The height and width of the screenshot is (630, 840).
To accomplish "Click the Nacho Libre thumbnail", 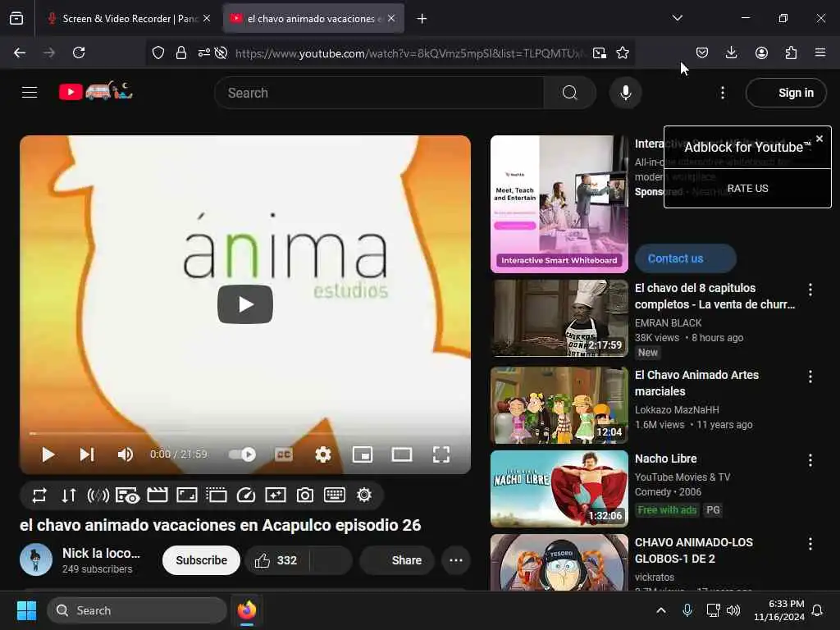I will point(559,489).
